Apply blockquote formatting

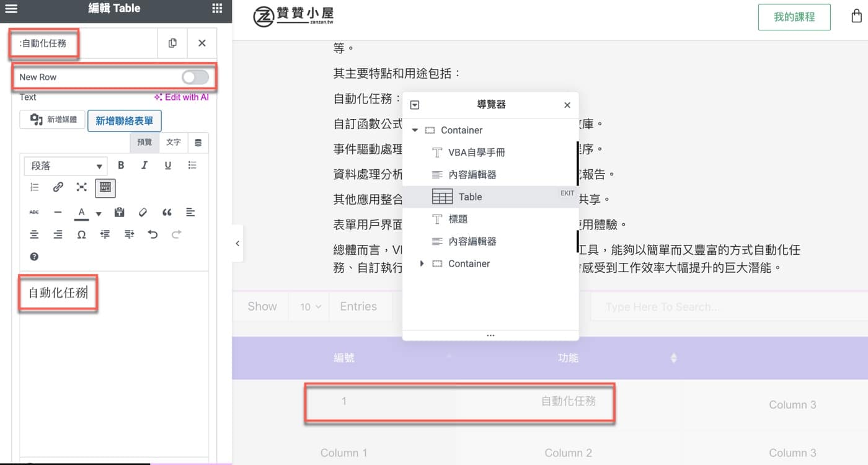coord(167,212)
